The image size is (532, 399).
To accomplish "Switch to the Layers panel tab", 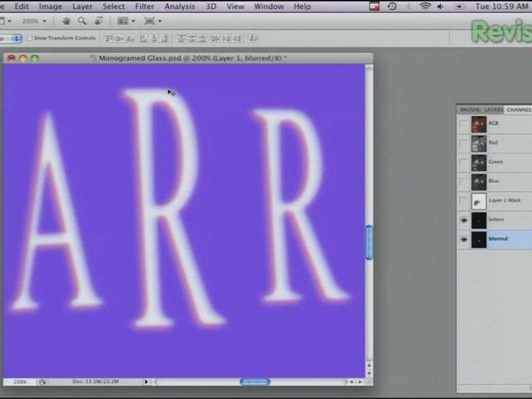I will [494, 110].
